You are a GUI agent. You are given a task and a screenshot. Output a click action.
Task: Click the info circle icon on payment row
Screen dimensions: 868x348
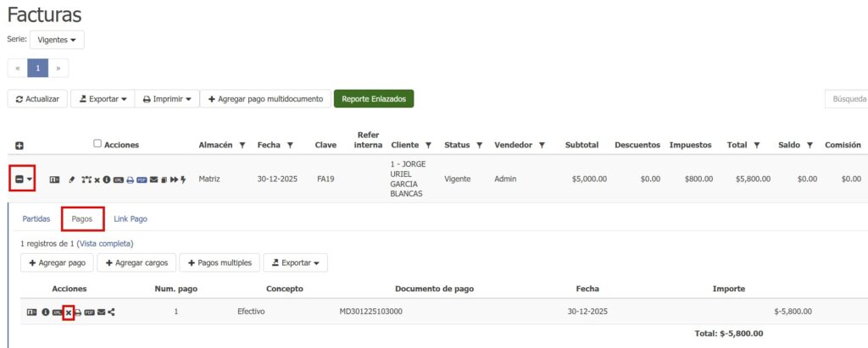click(46, 312)
